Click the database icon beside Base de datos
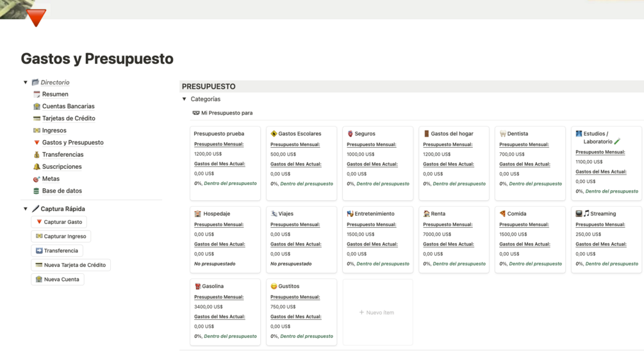Screen dimensions: 644x359 37,191
